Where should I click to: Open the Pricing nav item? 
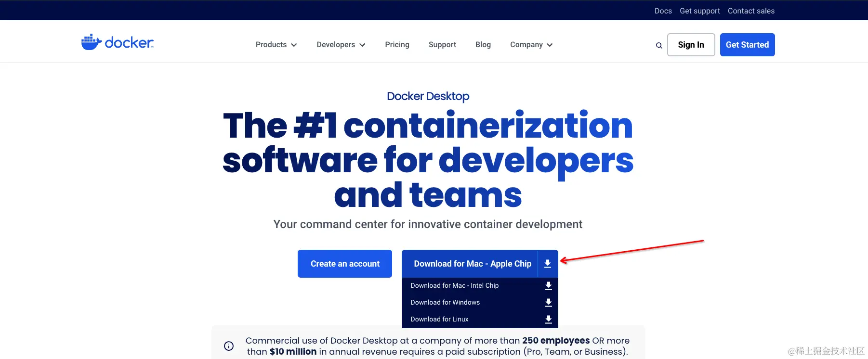[x=397, y=45]
